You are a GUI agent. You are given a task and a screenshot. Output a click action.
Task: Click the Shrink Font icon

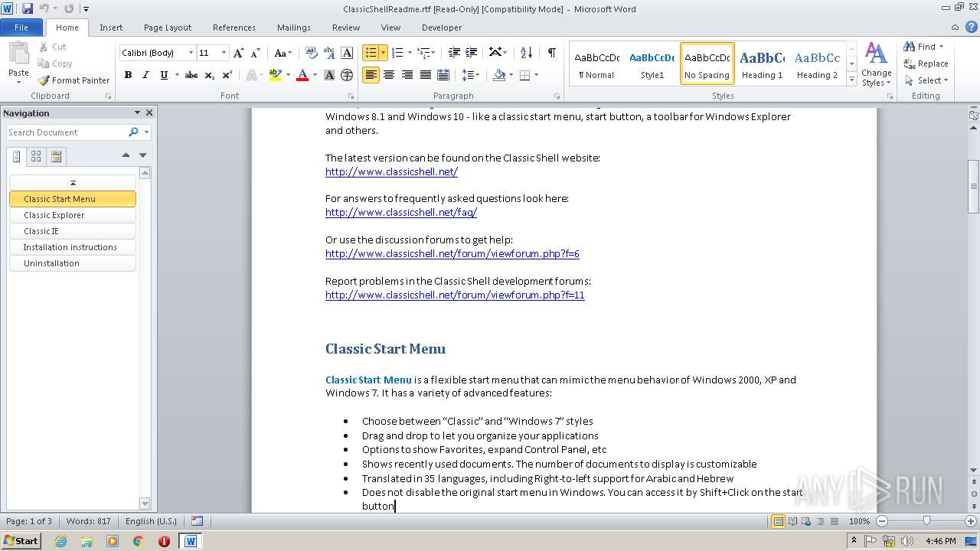tap(256, 53)
